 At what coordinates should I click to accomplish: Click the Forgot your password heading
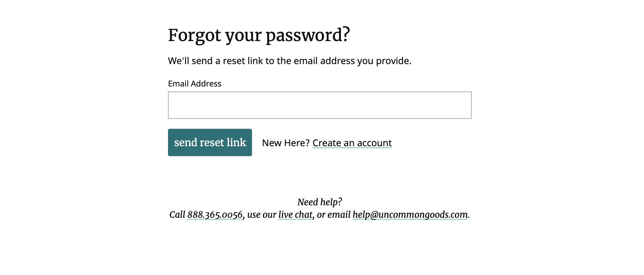(259, 35)
